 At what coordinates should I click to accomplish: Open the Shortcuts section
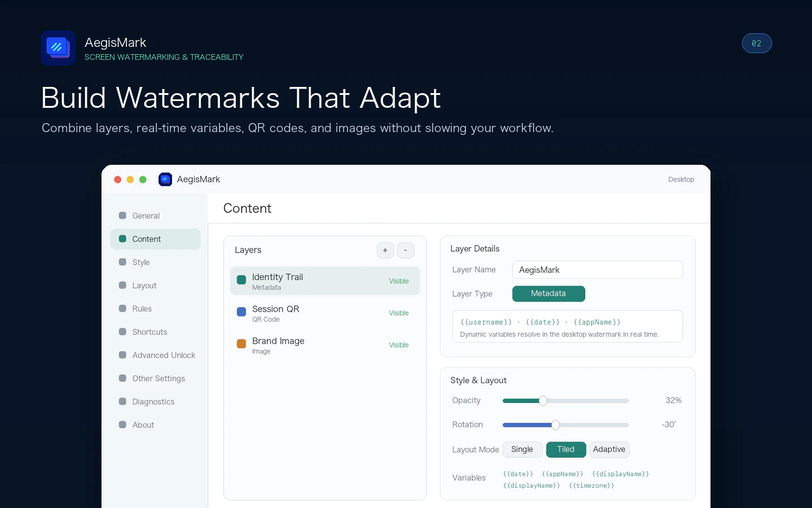(155, 332)
